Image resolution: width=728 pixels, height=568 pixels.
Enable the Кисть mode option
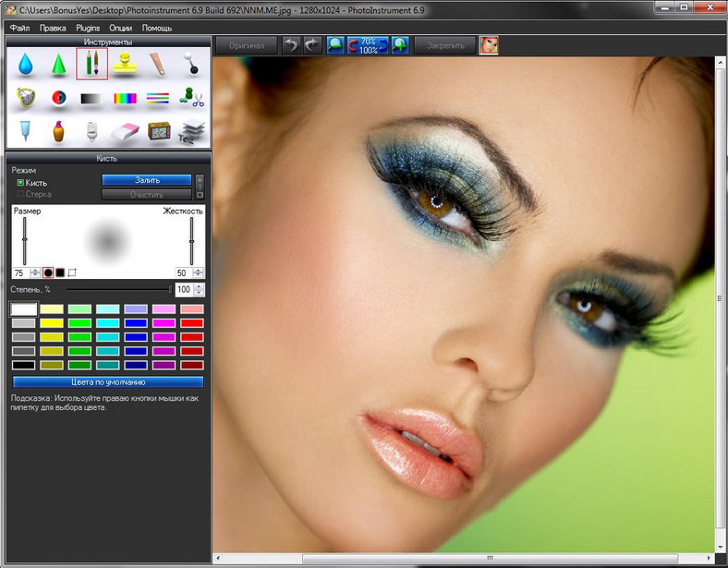click(x=20, y=183)
